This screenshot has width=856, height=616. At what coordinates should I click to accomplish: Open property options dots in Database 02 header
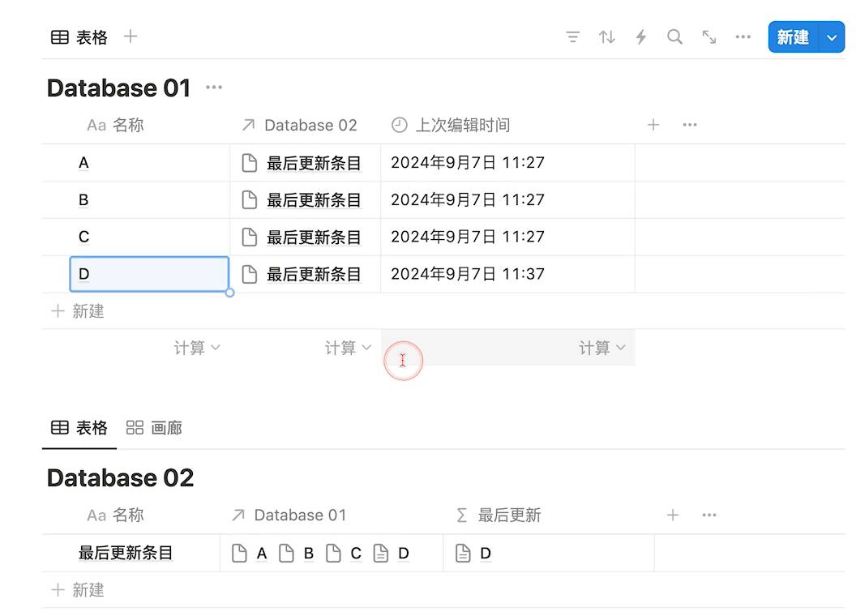coord(708,515)
